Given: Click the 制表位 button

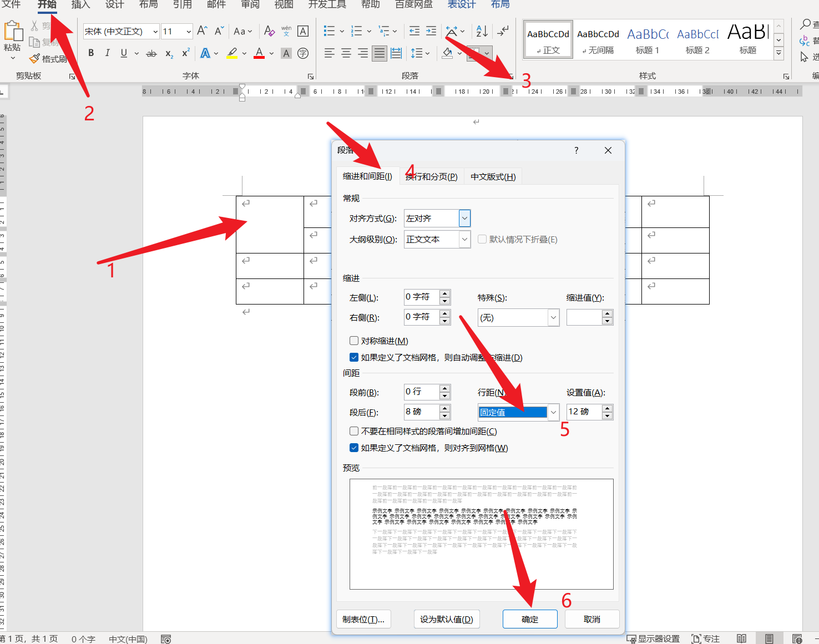Looking at the screenshot, I should (363, 619).
